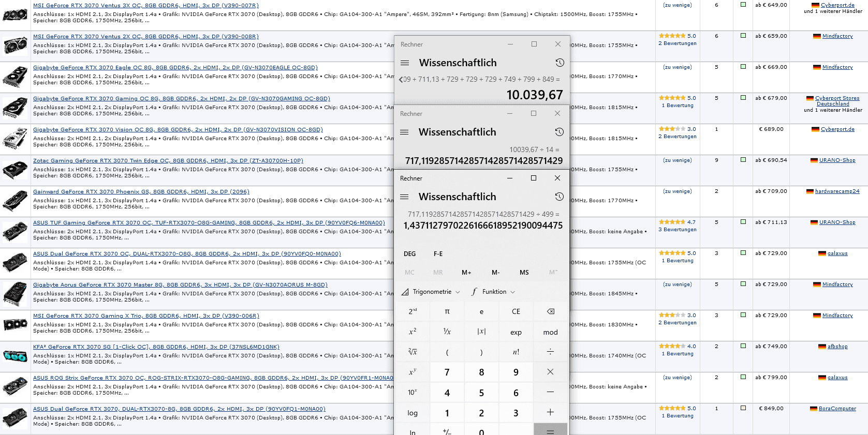The image size is (868, 435).
Task: Tick compare checkbox for €690,54 row
Action: [x=743, y=160]
